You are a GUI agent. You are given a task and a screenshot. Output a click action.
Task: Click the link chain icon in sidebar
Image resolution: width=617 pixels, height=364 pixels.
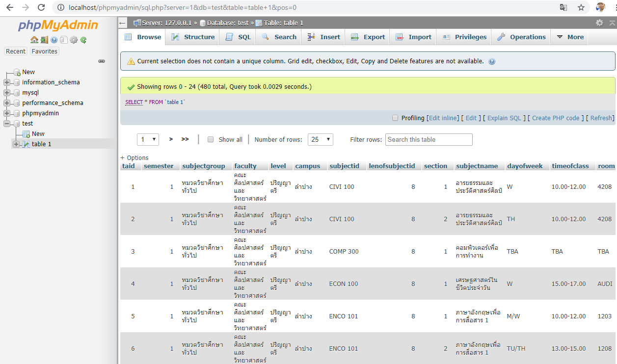(x=102, y=61)
